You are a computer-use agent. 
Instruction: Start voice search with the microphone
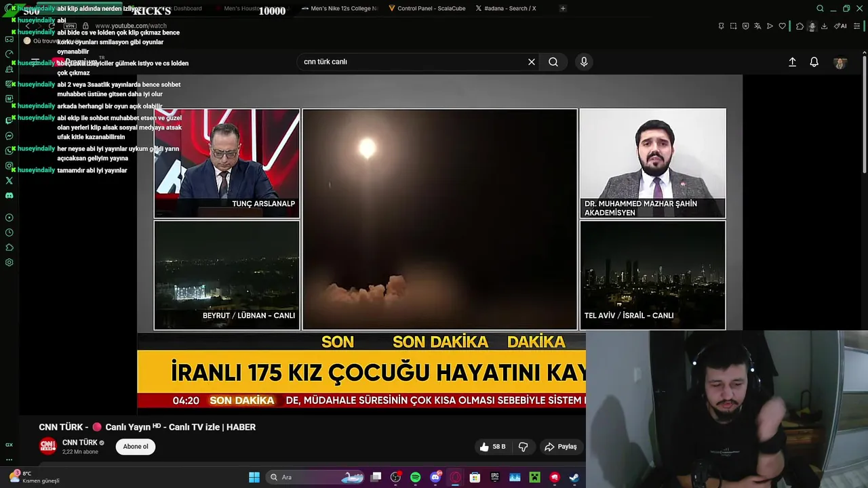click(584, 62)
